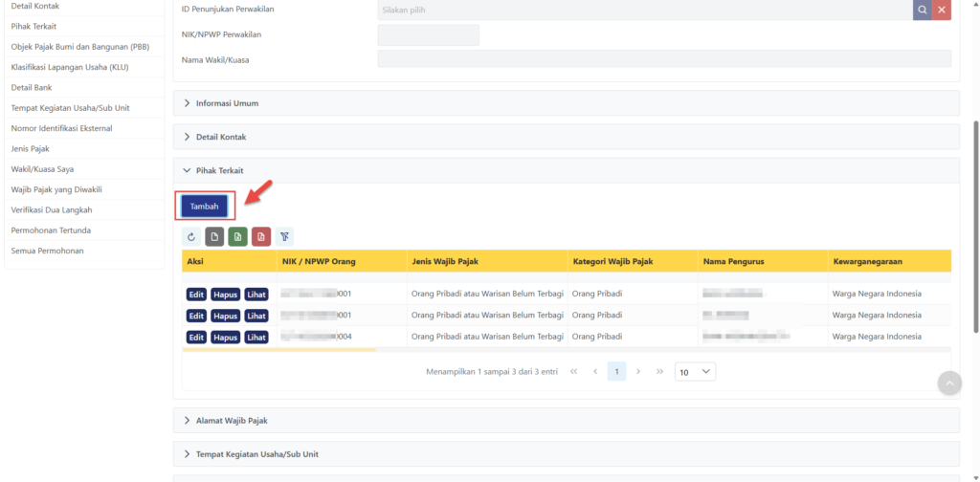Click the gray document export icon
Screen dimensions: 980x482
tap(214, 236)
